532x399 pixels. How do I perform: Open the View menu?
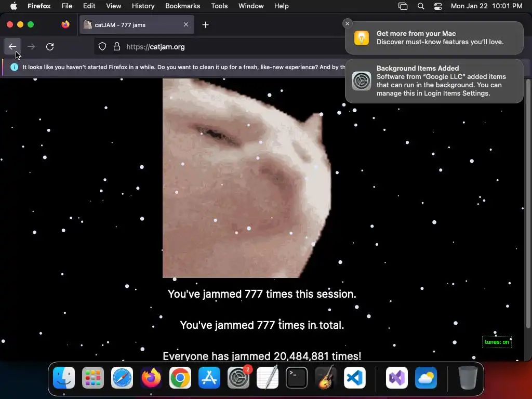[114, 6]
